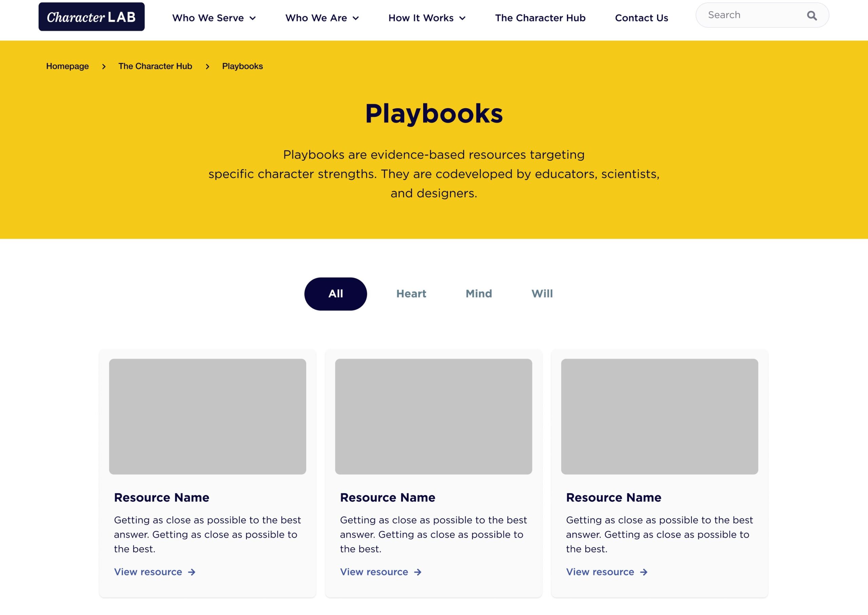Click the arrow icon in the last card

click(644, 572)
